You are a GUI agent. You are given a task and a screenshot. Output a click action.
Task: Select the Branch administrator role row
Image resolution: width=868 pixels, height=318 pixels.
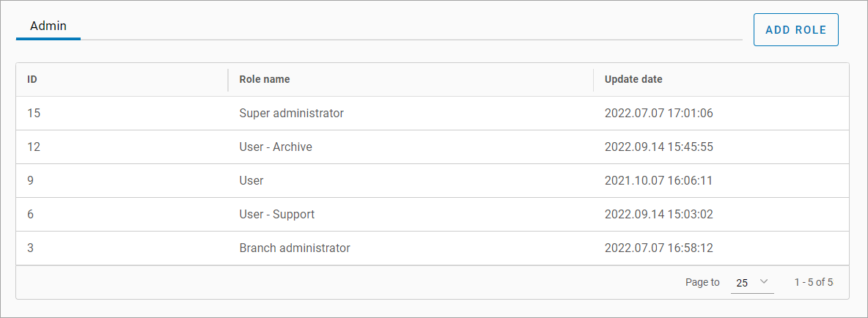click(295, 248)
